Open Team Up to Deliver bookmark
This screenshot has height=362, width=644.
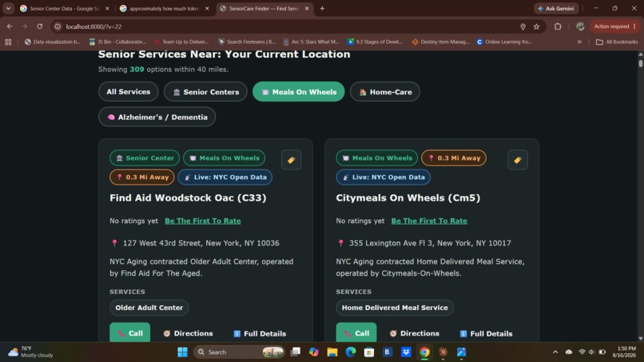coord(181,42)
